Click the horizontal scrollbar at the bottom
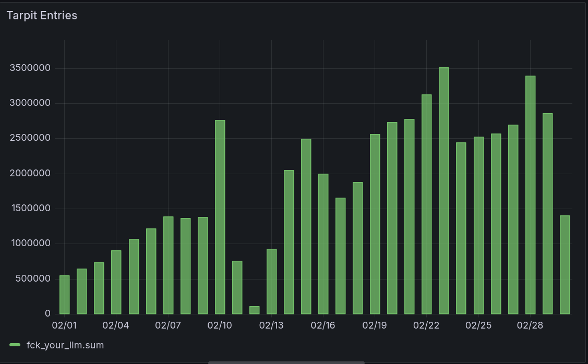 [287, 362]
